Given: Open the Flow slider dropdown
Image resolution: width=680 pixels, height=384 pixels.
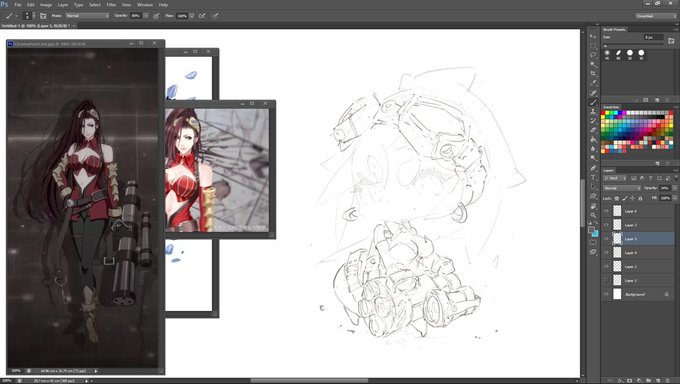Looking at the screenshot, I should [x=192, y=16].
